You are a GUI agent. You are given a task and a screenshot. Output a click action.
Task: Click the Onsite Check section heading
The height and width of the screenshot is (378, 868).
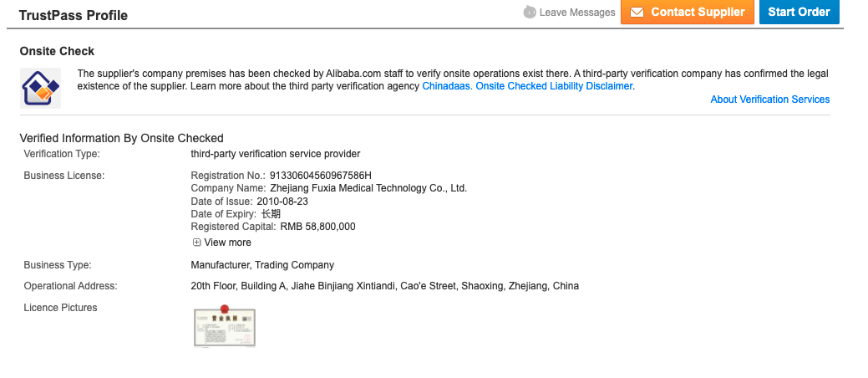click(57, 52)
